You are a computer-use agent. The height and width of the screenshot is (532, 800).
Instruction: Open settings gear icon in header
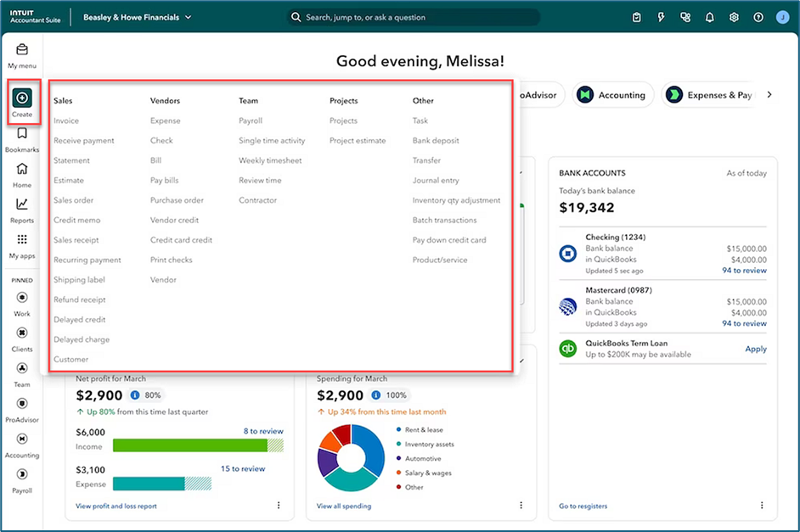pos(734,17)
